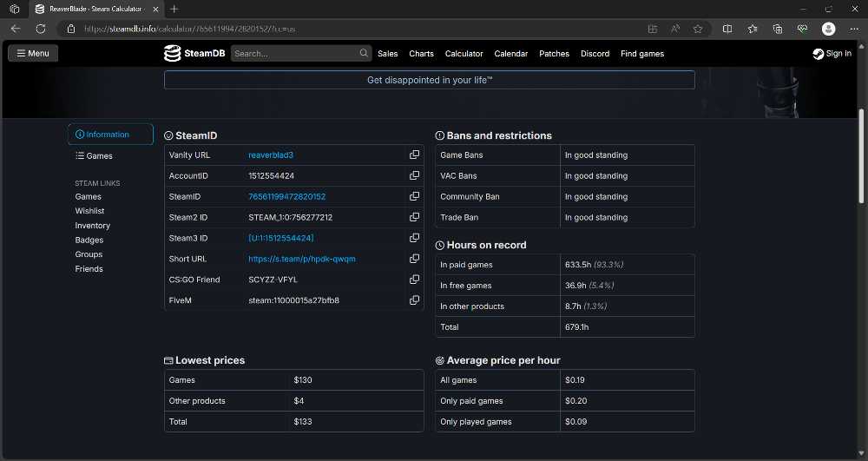868x461 pixels.
Task: Open the Wishlist Steam link
Action: pyautogui.click(x=89, y=211)
